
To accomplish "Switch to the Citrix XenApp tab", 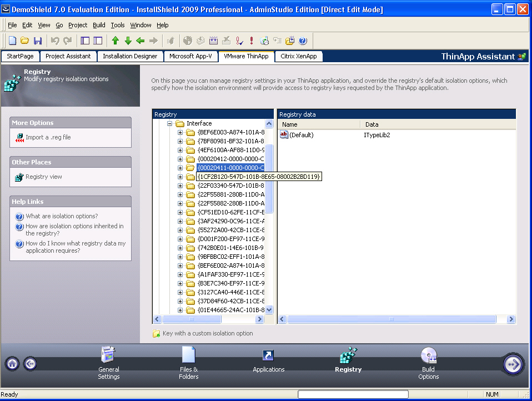I will pos(298,56).
